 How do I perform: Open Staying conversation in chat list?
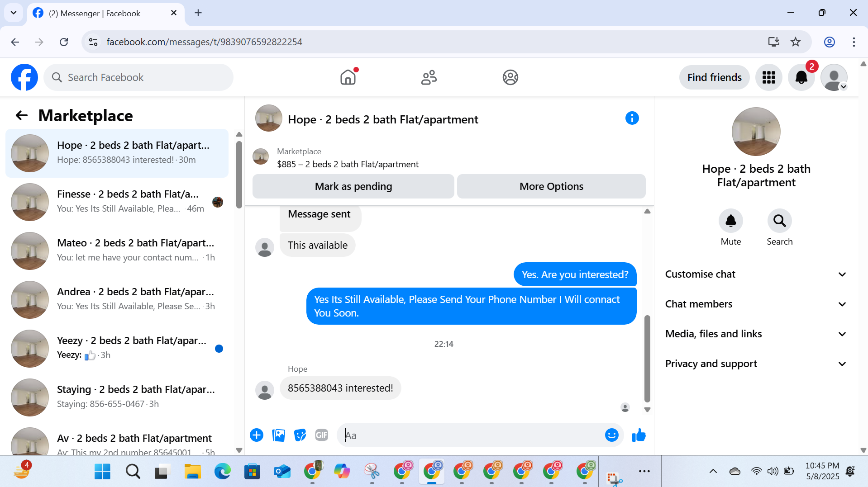point(117,397)
